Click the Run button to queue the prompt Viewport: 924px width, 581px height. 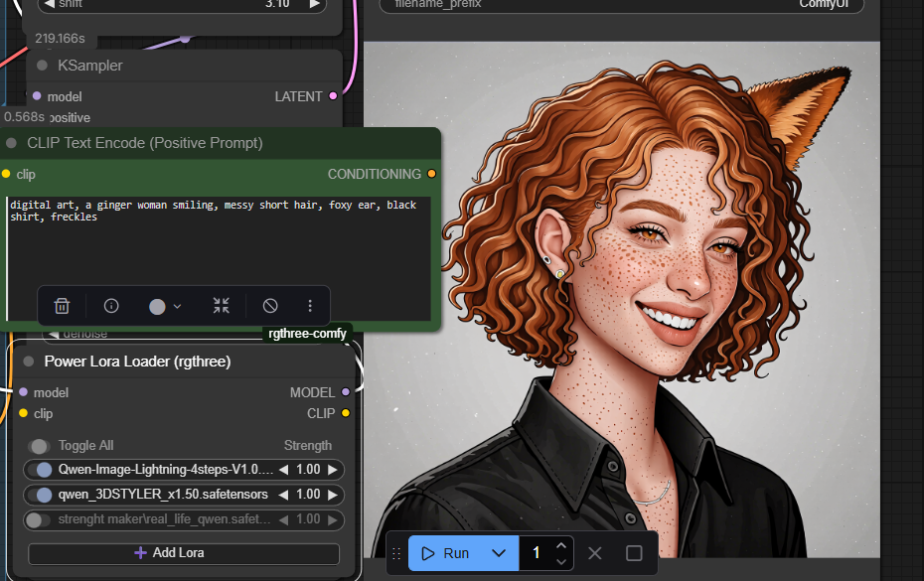(x=446, y=553)
